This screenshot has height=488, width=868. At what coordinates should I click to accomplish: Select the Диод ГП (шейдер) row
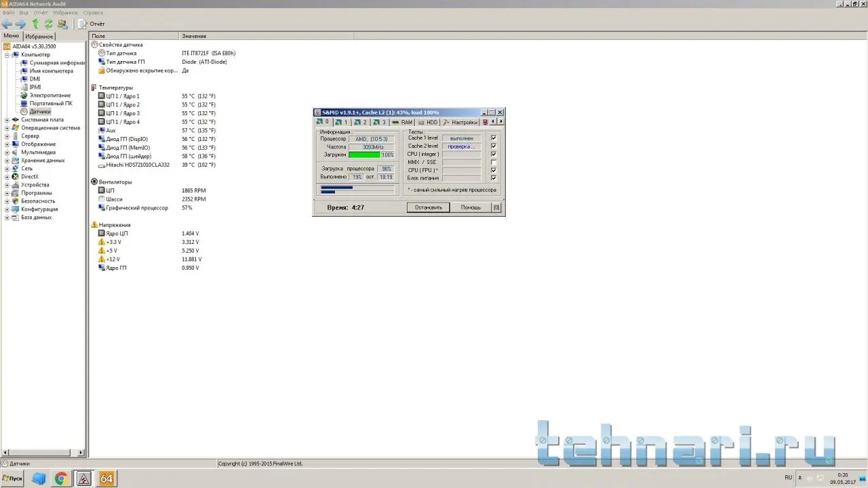128,156
